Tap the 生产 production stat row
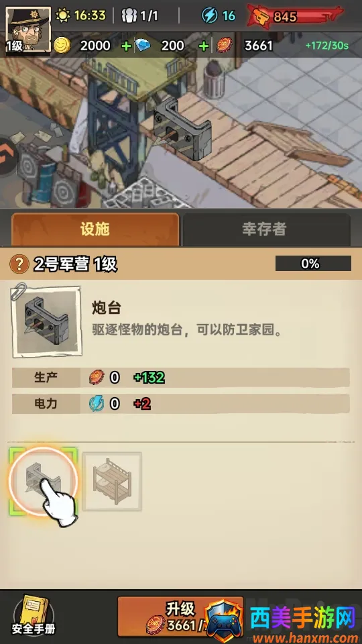The image size is (362, 644). click(x=180, y=378)
